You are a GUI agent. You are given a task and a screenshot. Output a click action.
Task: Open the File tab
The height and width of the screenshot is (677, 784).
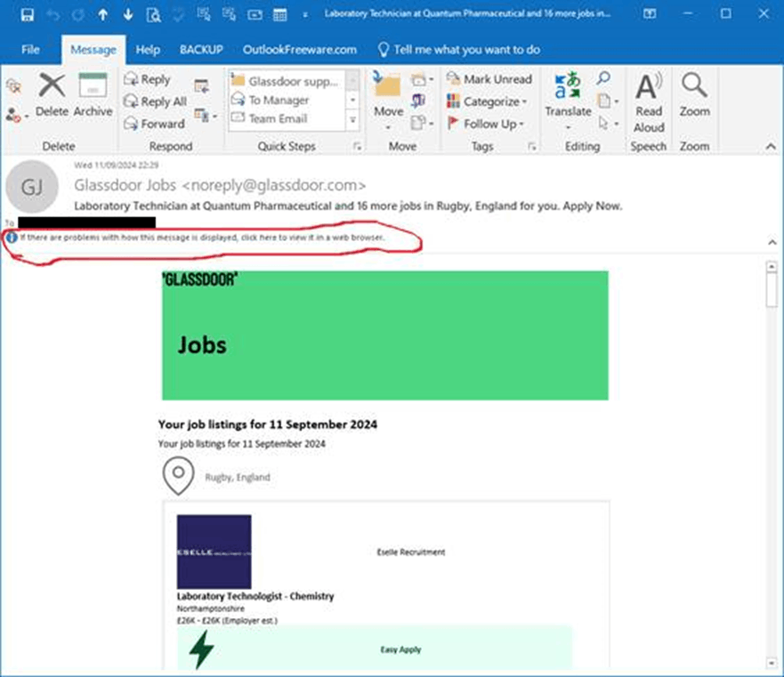click(30, 50)
